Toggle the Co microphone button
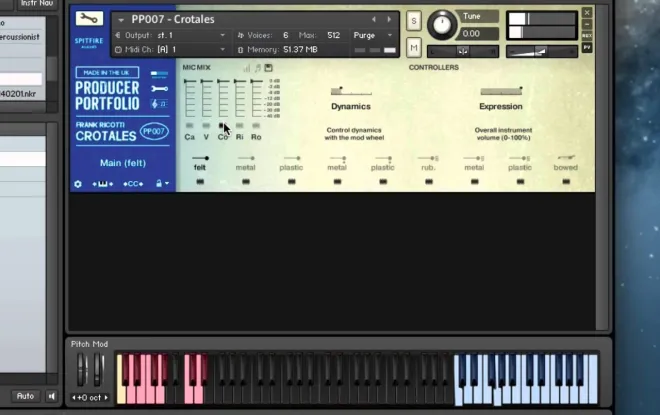Screen dimensions: 660x415 (x=222, y=125)
